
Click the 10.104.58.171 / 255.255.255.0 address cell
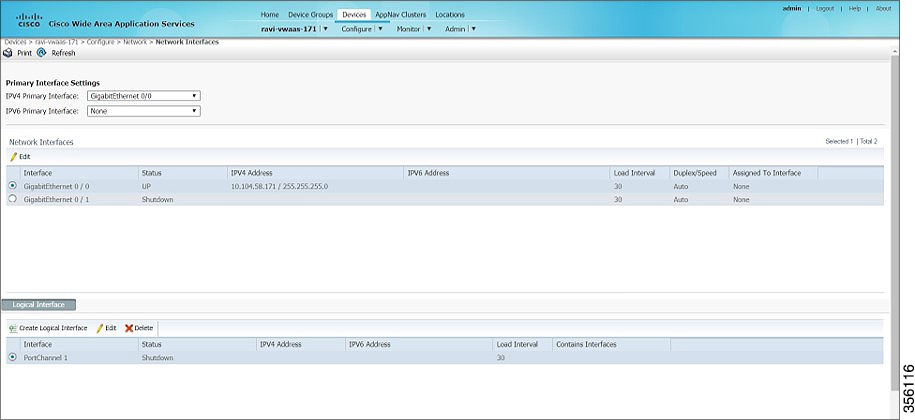tap(280, 187)
